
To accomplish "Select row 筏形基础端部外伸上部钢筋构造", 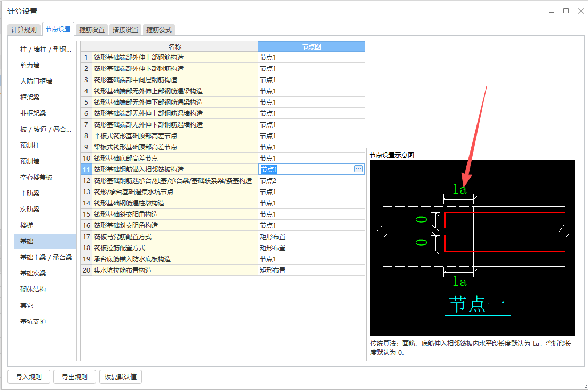I will tap(175, 58).
